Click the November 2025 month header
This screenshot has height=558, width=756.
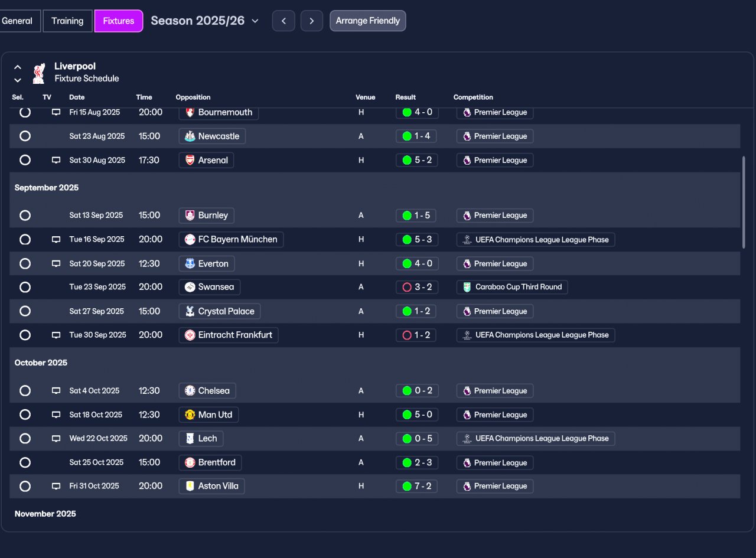45,514
